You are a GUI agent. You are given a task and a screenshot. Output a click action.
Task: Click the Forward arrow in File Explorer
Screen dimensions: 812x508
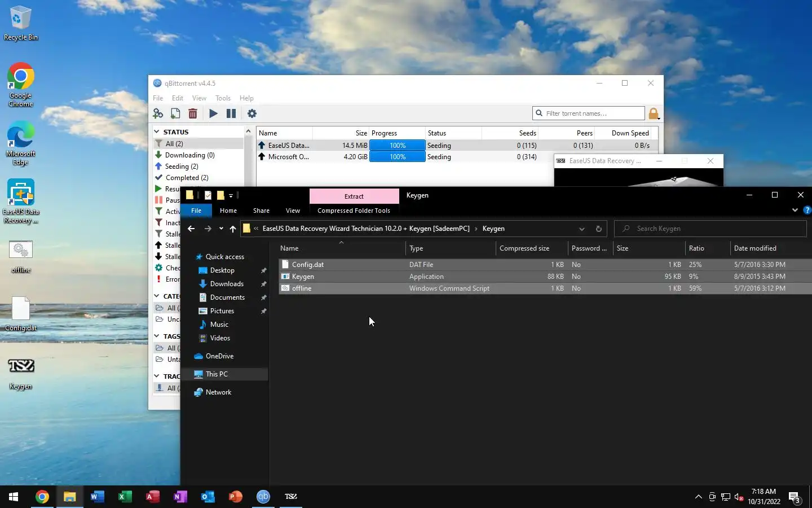click(x=208, y=229)
